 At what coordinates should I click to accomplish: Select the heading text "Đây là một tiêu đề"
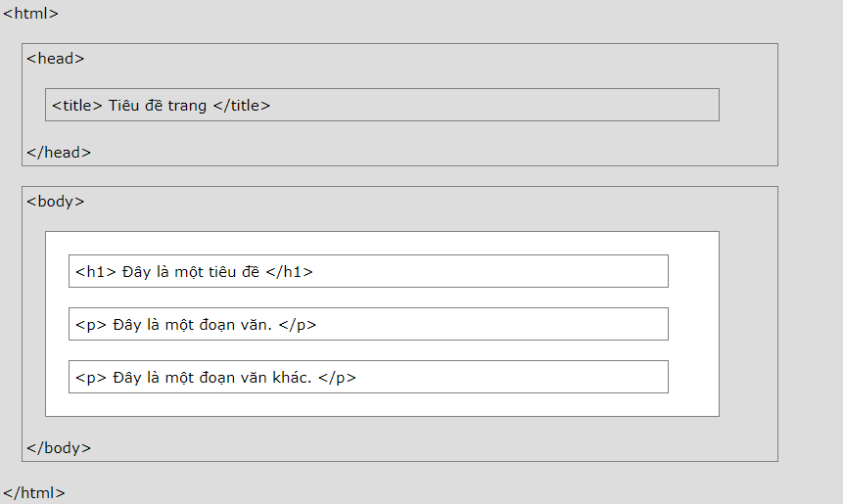(191, 272)
